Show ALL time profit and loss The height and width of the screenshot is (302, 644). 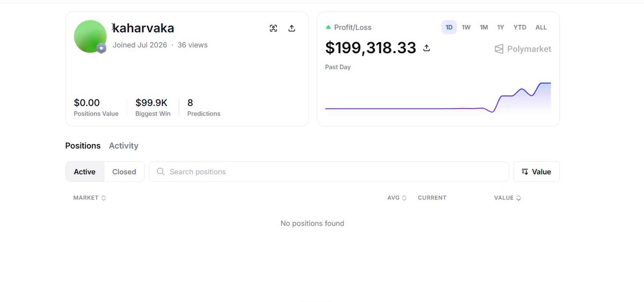pos(541,27)
